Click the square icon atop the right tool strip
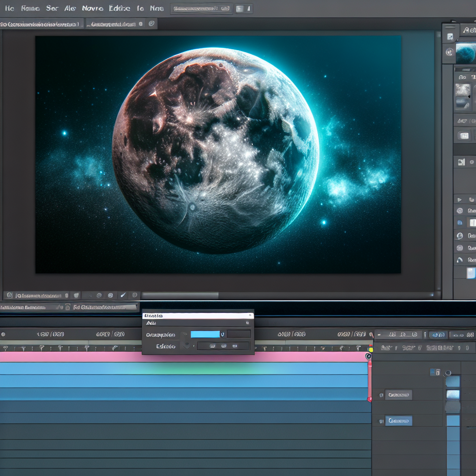Image resolution: width=476 pixels, height=476 pixels. [450, 37]
